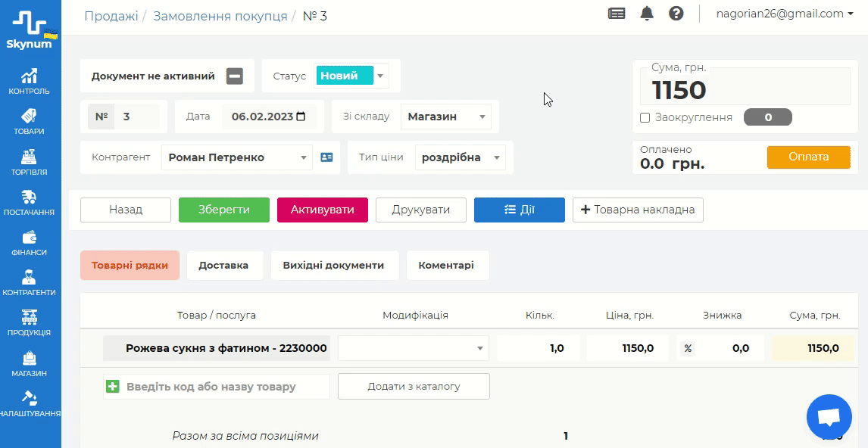This screenshot has height=448, width=868.
Task: Open the live chat bubble
Action: [829, 418]
